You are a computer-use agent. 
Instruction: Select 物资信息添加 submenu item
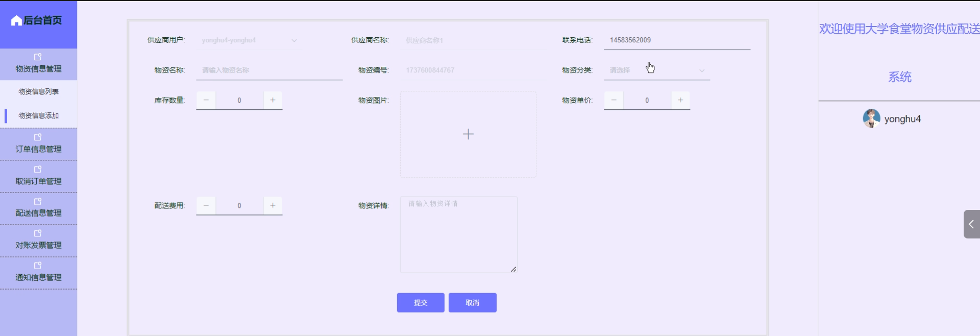(38, 115)
